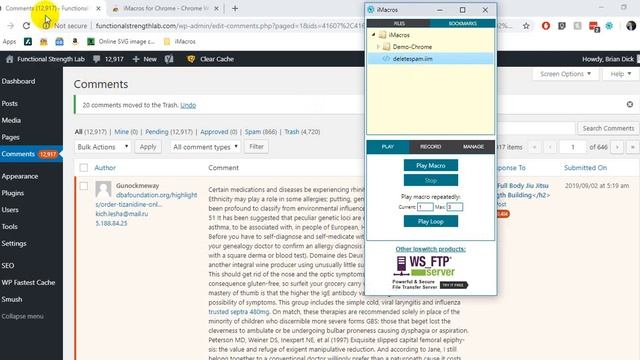
Task: Tick the checkbox for Gunockmeway's comment
Action: coord(84,186)
